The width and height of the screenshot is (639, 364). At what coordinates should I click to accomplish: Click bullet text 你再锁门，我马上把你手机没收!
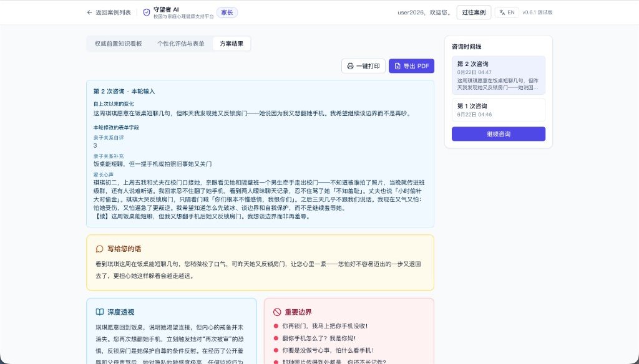(x=324, y=326)
